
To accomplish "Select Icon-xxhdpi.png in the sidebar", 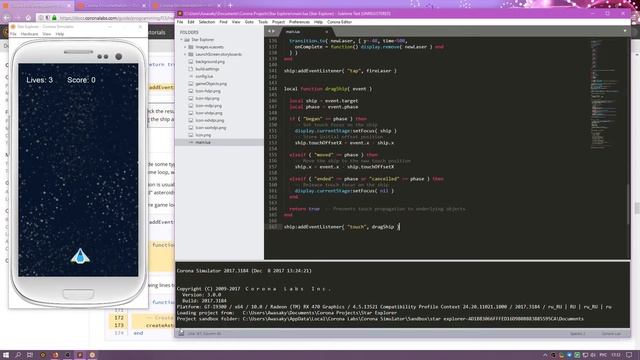I will pyautogui.click(x=210, y=120).
